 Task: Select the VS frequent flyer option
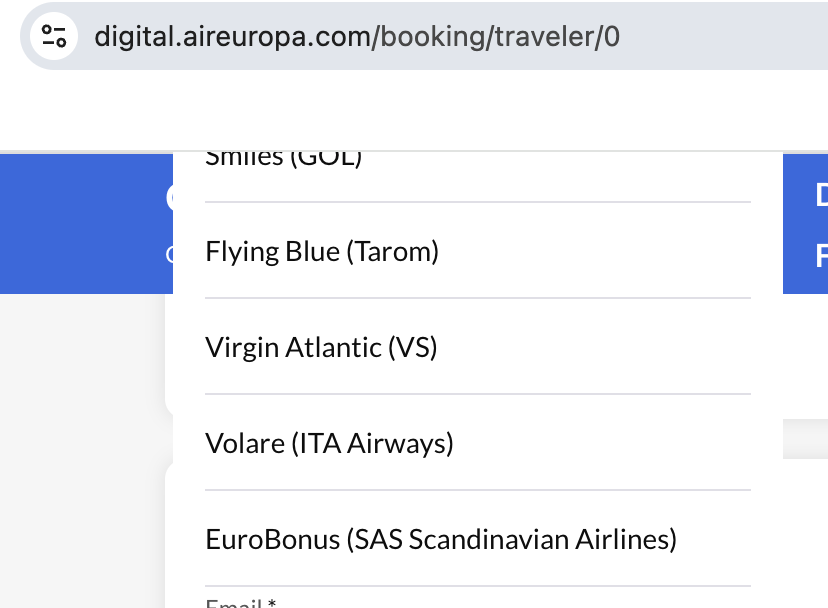pyautogui.click(x=321, y=347)
